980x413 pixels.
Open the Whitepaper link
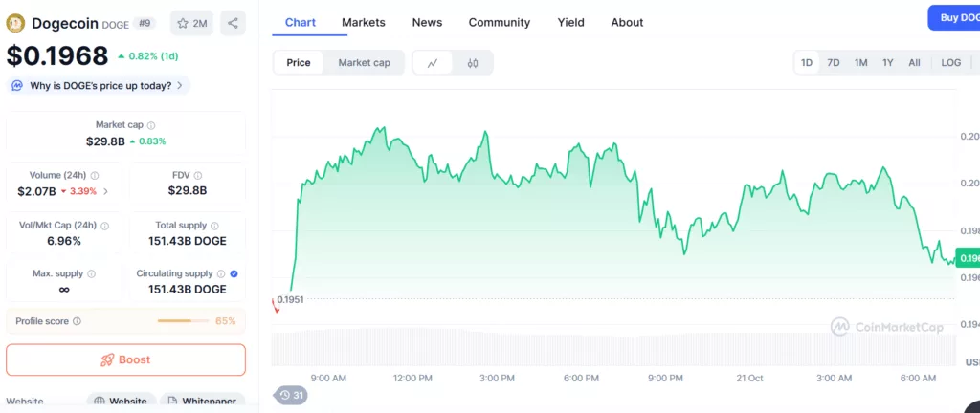point(202,402)
